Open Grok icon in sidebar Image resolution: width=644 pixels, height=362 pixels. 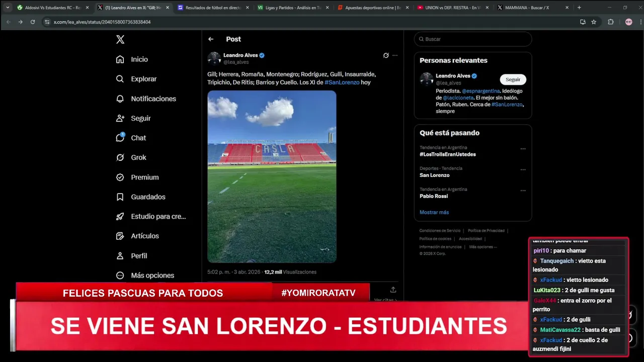[x=120, y=157]
